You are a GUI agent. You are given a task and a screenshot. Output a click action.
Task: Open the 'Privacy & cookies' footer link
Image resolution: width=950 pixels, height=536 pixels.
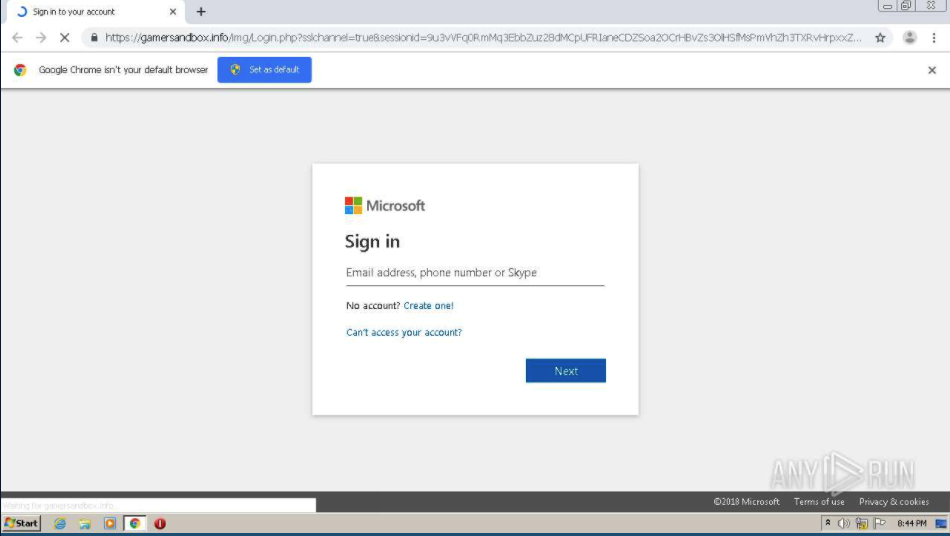coord(894,502)
